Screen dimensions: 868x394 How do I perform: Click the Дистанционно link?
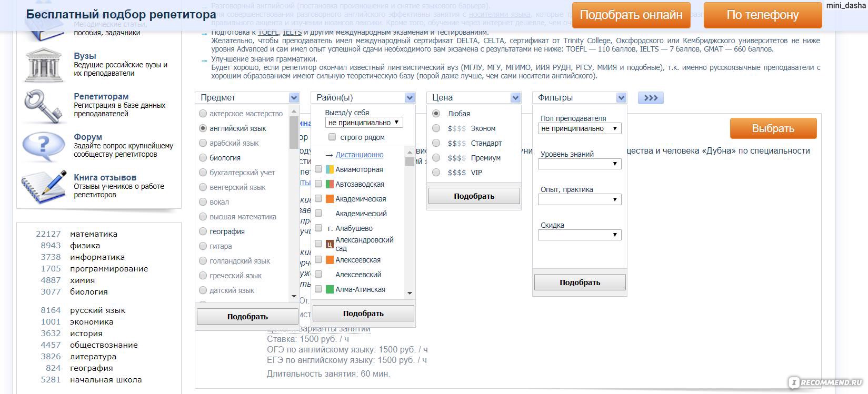[360, 155]
